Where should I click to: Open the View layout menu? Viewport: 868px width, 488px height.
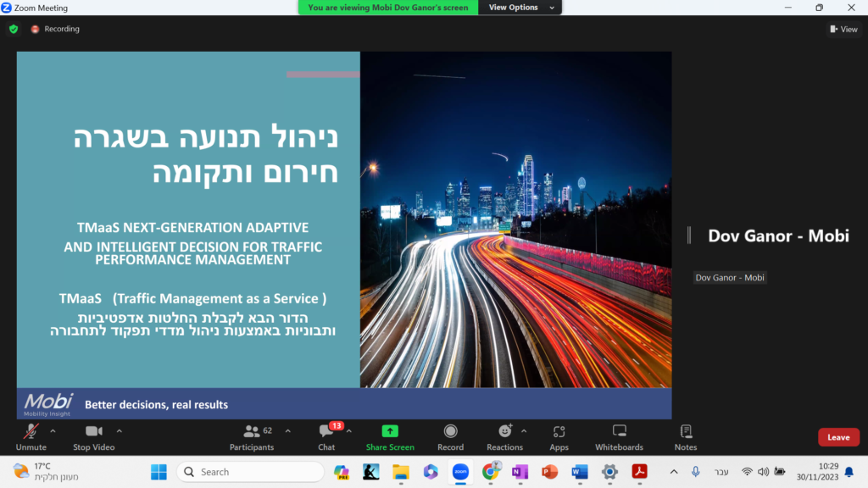click(x=843, y=29)
